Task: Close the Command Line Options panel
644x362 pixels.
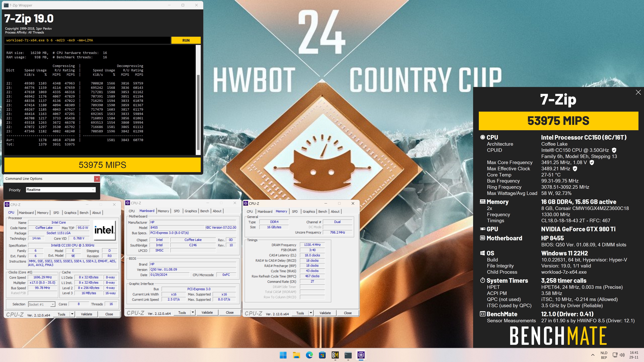Action: pyautogui.click(x=97, y=179)
